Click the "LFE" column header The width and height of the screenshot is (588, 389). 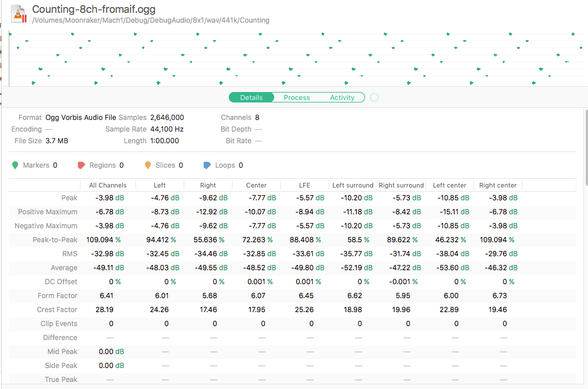(304, 185)
